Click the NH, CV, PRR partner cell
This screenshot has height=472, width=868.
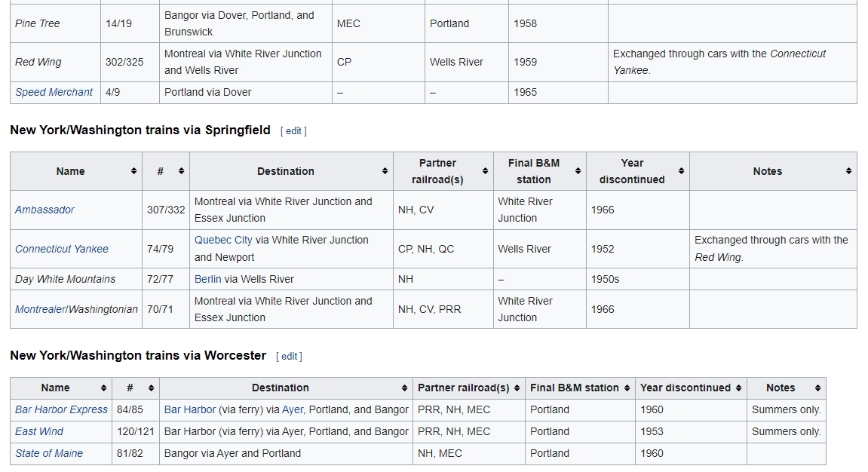(443, 309)
